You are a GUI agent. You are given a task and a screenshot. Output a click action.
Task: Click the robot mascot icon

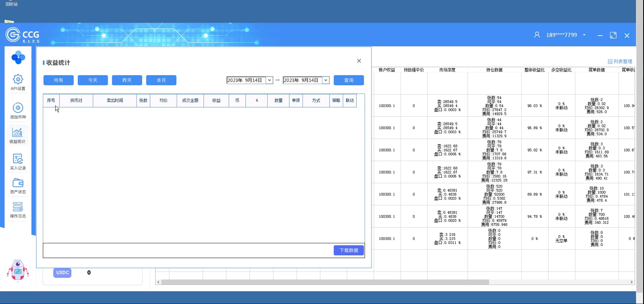click(x=18, y=270)
